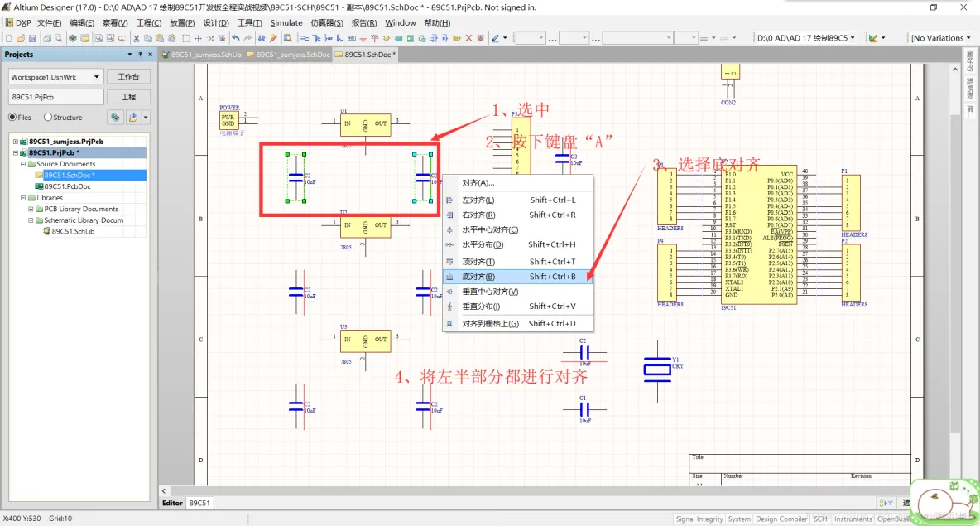Image resolution: width=980 pixels, height=526 pixels.
Task: Open the 文件(F) menu
Action: pos(50,22)
